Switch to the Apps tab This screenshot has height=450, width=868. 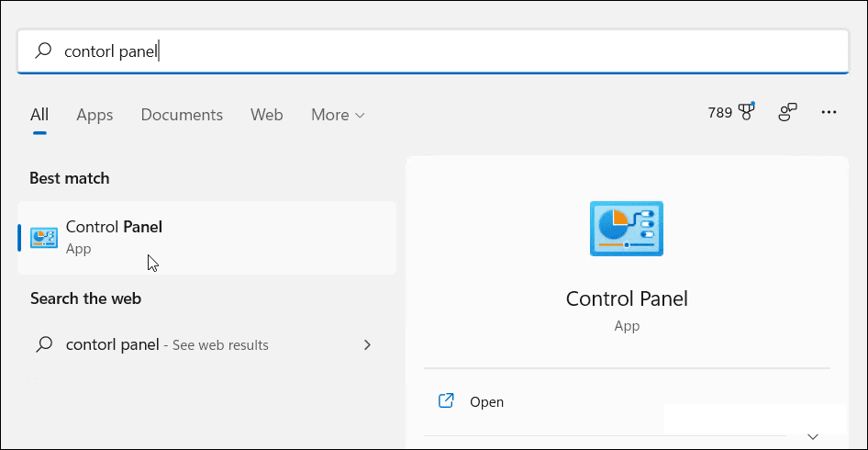[x=95, y=115]
